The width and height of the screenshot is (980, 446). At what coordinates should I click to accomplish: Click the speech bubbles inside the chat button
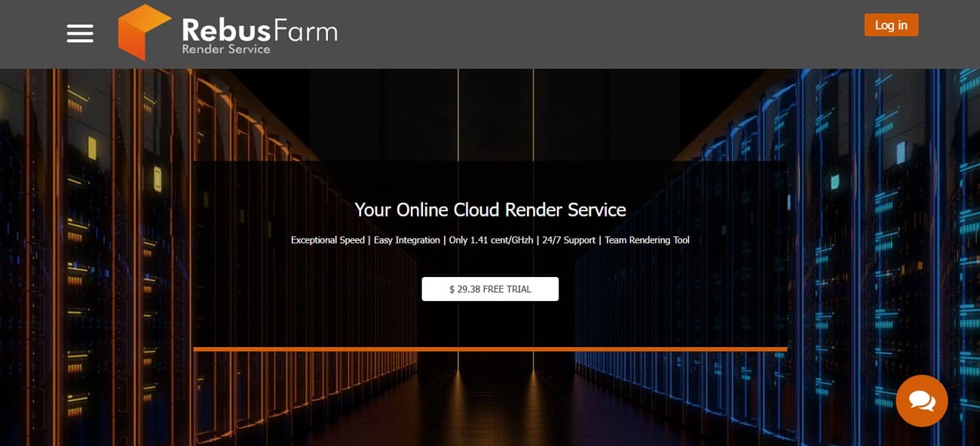pos(922,400)
